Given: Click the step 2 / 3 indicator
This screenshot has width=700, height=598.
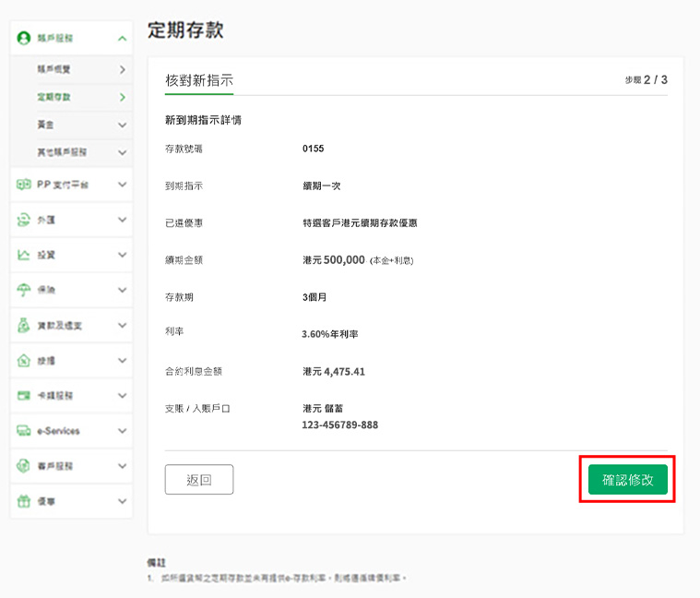Looking at the screenshot, I should (x=647, y=80).
